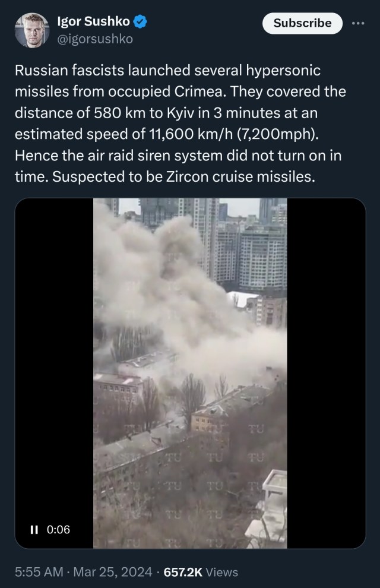Viewport: 380px width, 588px height.
Task: Click the blue verified badge
Action: [x=140, y=22]
